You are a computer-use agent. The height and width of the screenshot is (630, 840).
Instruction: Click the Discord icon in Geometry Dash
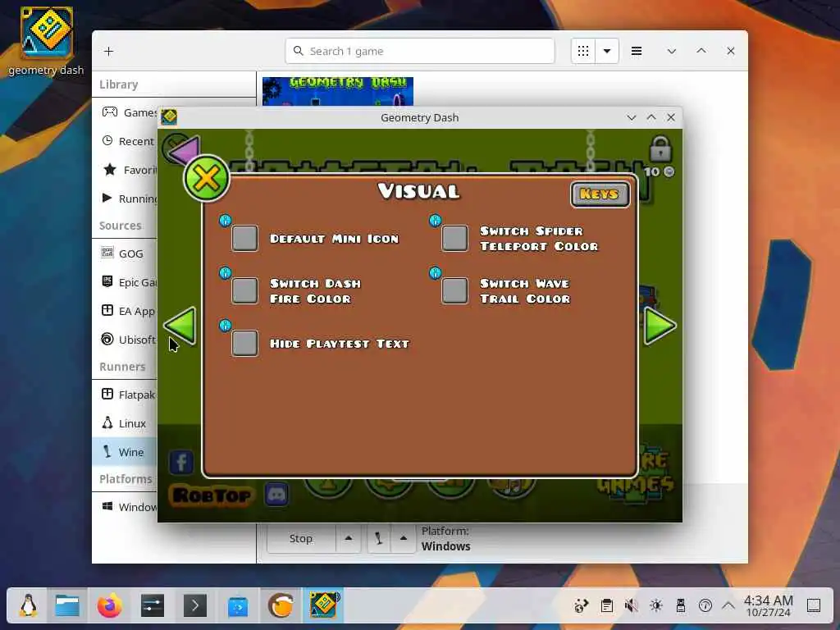coord(276,494)
